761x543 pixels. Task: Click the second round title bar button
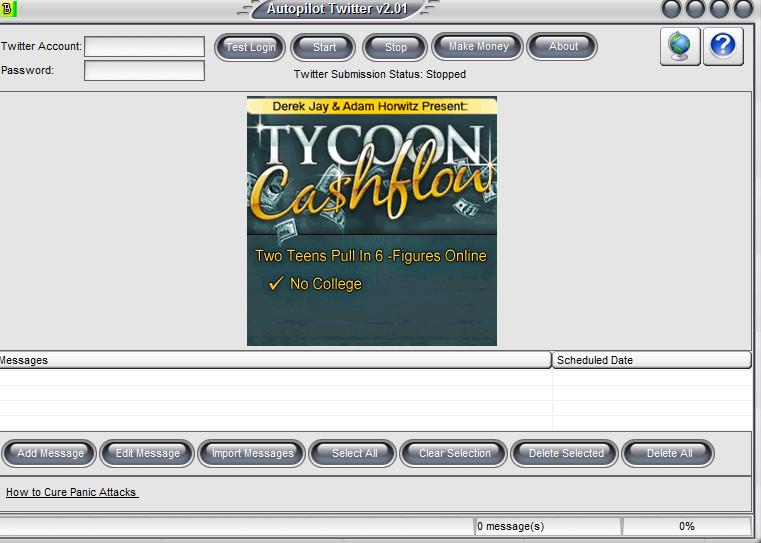click(695, 9)
